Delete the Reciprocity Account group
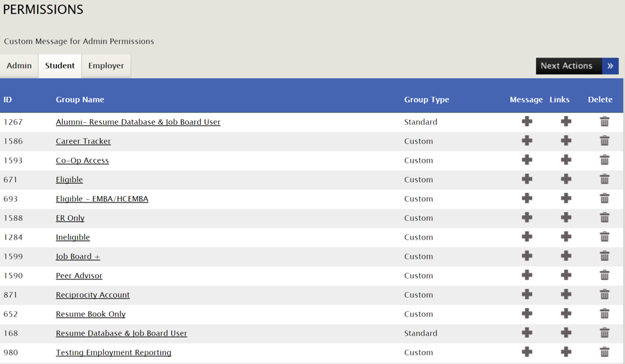 (604, 294)
